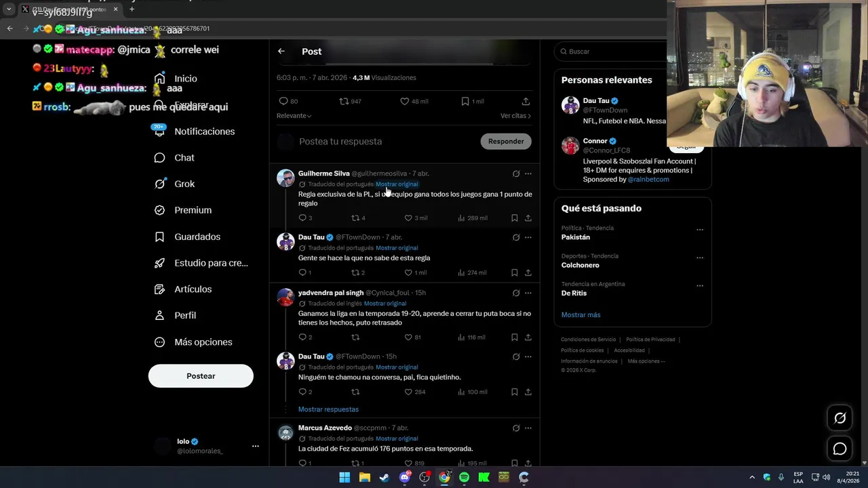Viewport: 868px width, 488px height.
Task: Bookmark Guilherme Silva's reply
Action: click(x=515, y=218)
